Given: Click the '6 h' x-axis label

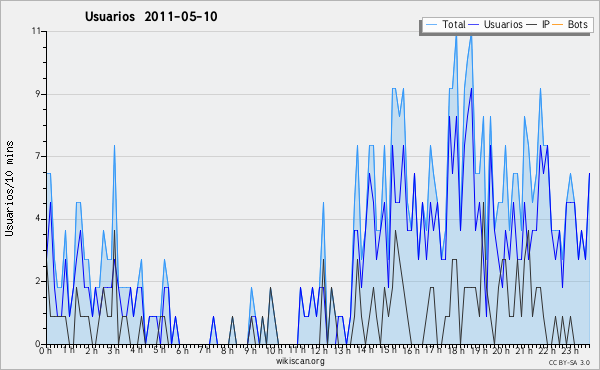Looking at the screenshot, I should coord(182,351).
